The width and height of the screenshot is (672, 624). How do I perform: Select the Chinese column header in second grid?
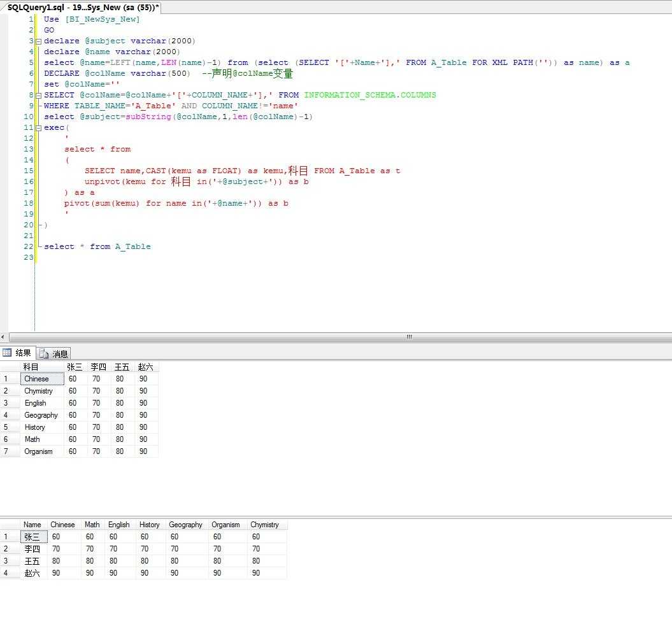pos(64,525)
